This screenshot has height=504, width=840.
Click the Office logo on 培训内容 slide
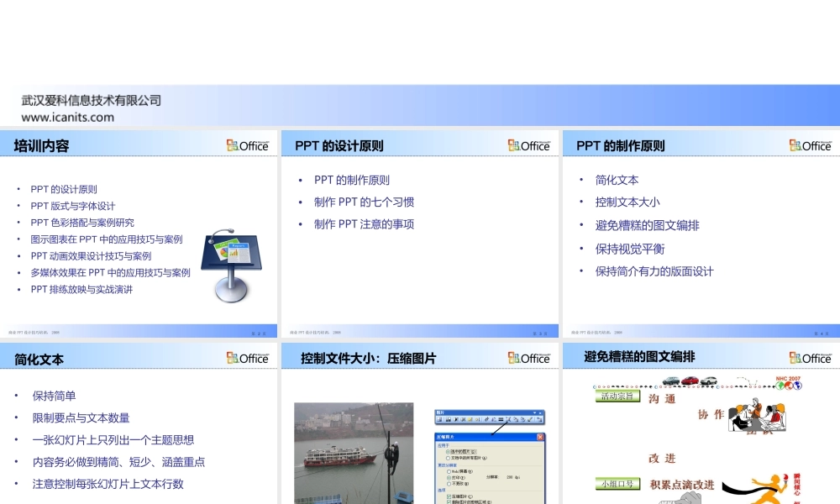[x=248, y=145]
